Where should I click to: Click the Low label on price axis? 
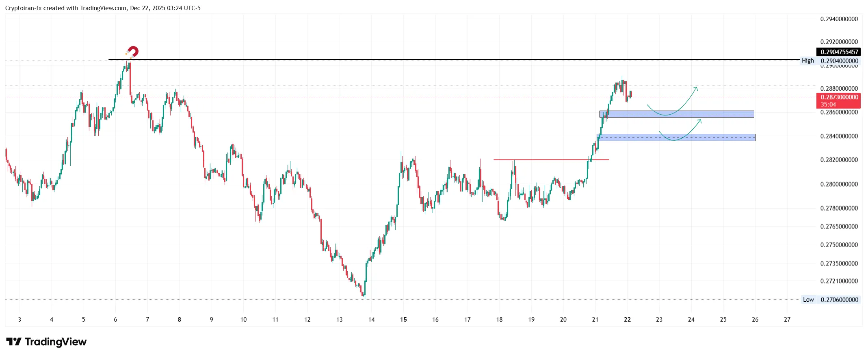pos(808,300)
